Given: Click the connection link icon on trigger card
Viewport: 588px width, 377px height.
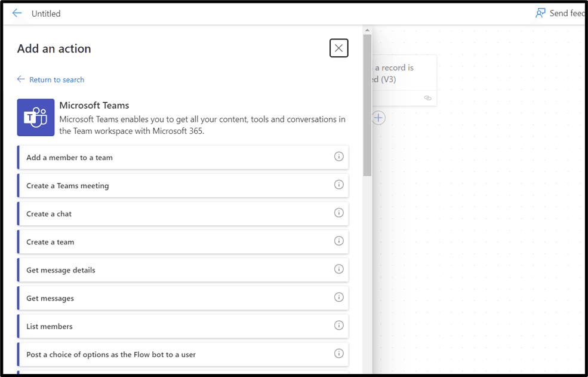Looking at the screenshot, I should tap(427, 98).
